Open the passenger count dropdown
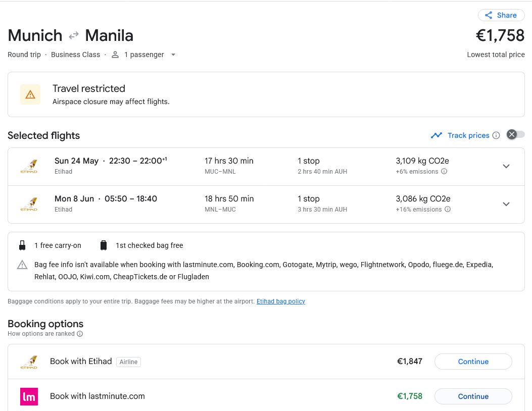This screenshot has height=411, width=532. (x=173, y=55)
